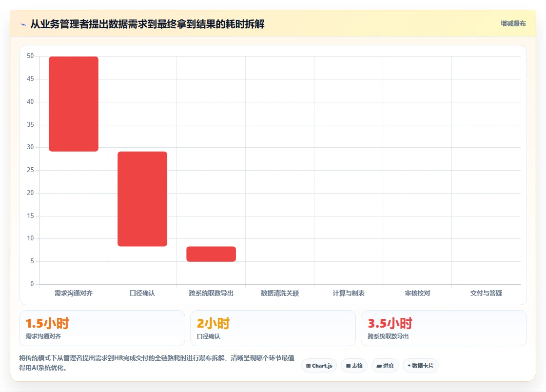Viewport: 546px width, 392px height.
Task: Click y-axis value 20
Action: (30, 193)
